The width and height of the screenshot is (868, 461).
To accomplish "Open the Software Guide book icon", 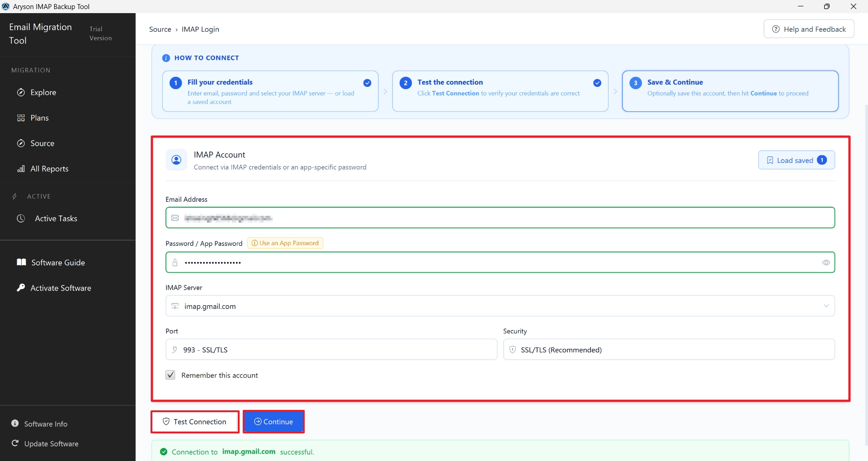I will 21,262.
